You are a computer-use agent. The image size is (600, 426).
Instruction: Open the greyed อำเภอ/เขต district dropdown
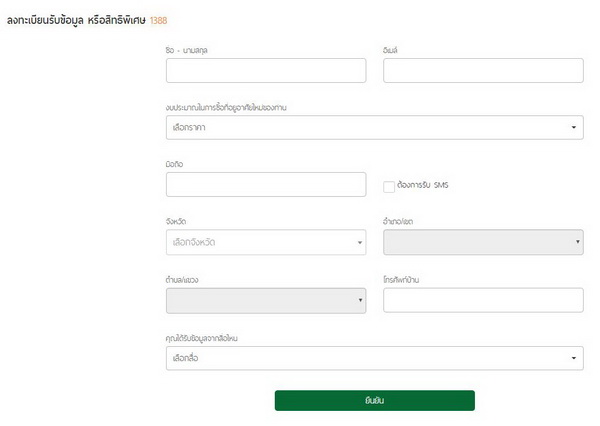[483, 242]
